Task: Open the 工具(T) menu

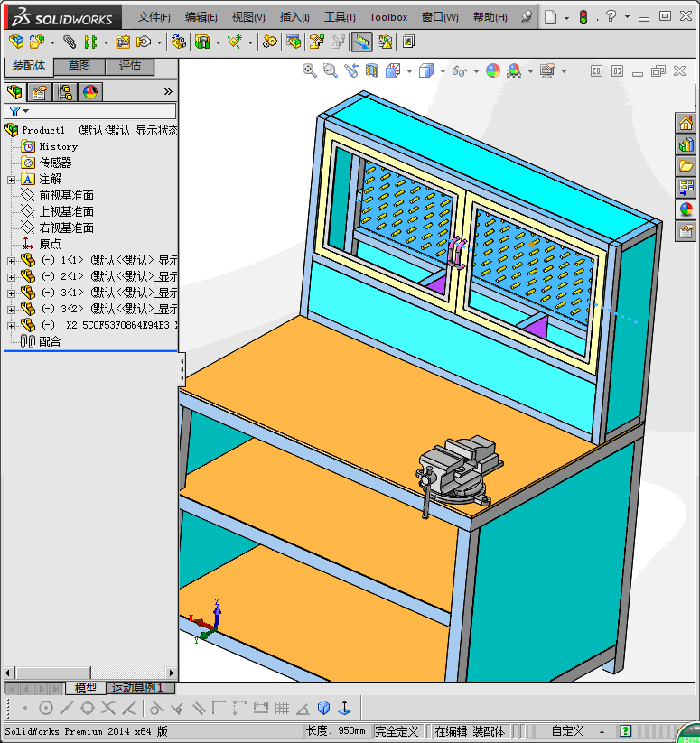Action: click(340, 17)
